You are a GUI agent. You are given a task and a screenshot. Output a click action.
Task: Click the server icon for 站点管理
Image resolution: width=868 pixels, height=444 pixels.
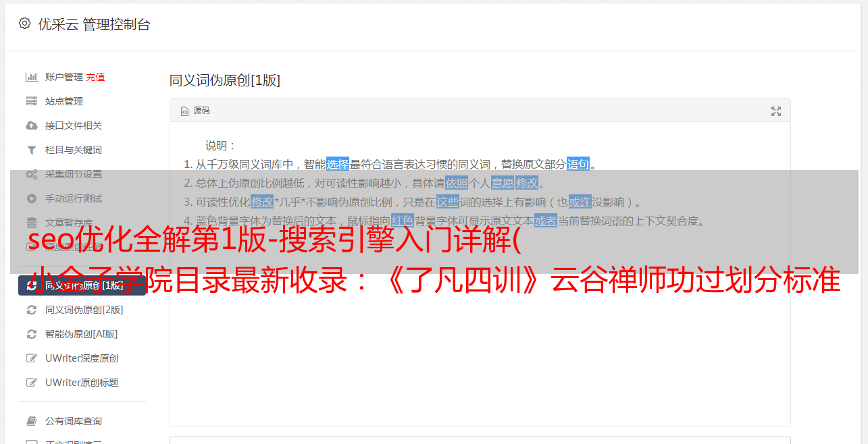(31, 101)
